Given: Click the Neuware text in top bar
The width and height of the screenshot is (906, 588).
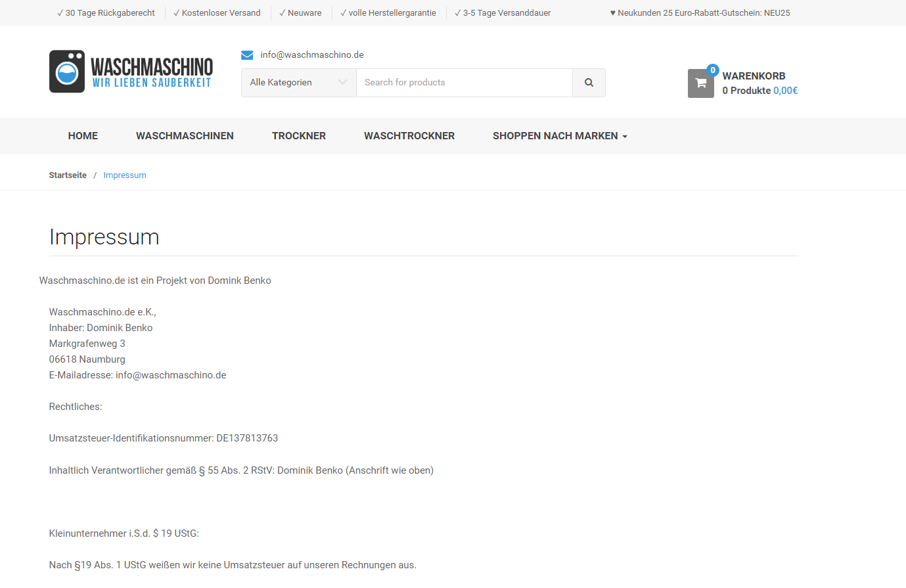Looking at the screenshot, I should click(300, 13).
